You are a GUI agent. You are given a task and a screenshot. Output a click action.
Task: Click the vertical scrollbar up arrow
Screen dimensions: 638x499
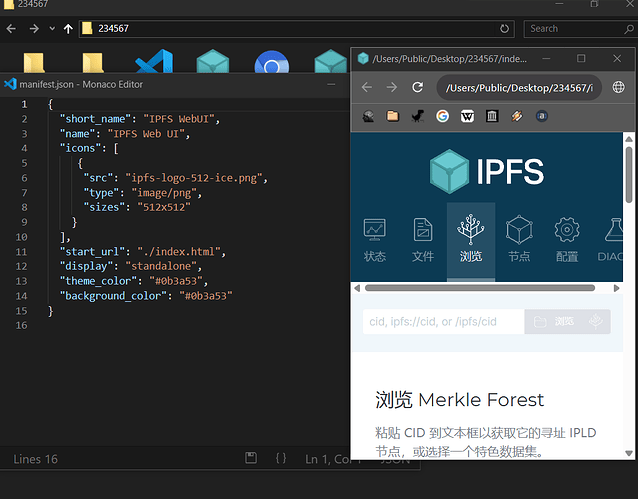[x=629, y=139]
